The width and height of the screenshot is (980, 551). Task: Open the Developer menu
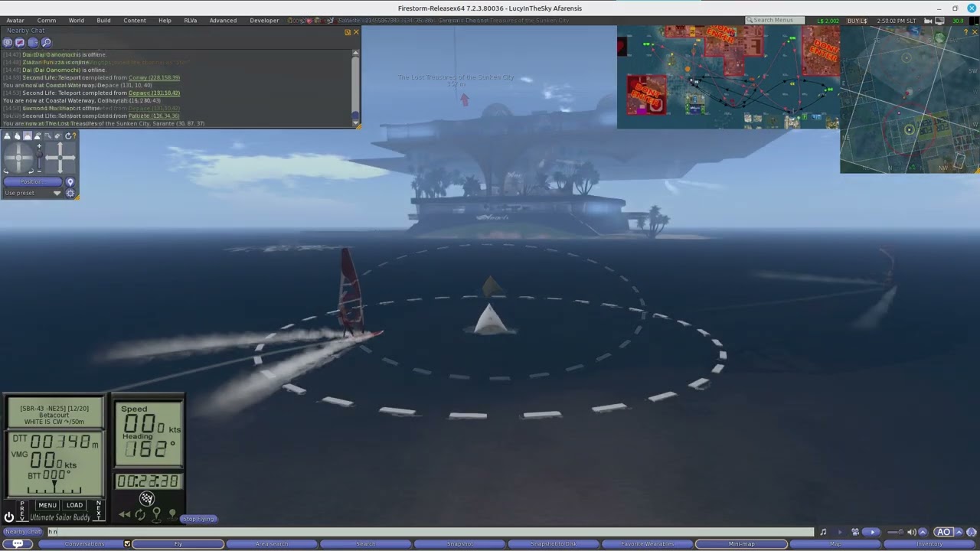coord(264,21)
